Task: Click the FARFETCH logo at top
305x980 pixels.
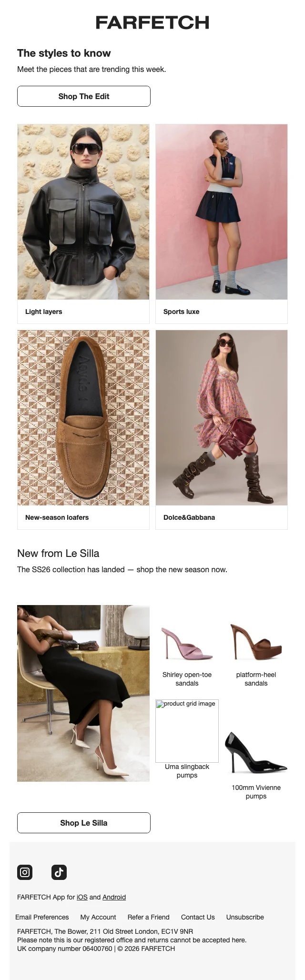Action: coord(152,22)
